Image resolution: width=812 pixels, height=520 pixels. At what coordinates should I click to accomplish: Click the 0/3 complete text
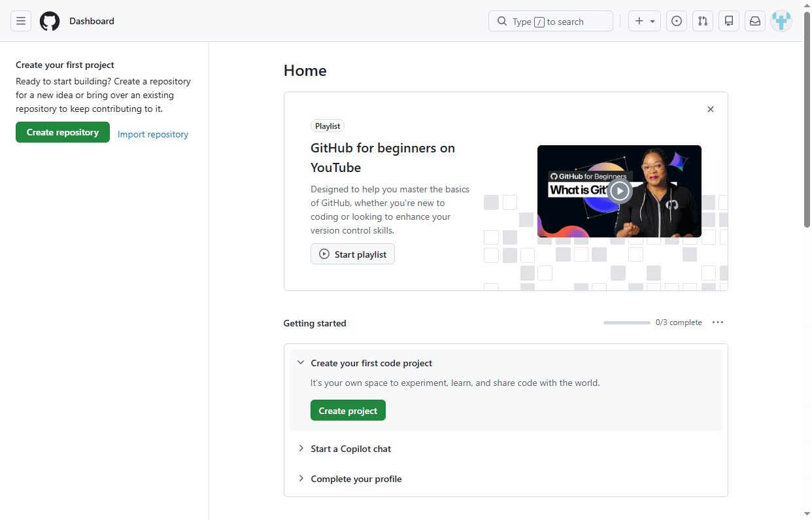tap(679, 322)
